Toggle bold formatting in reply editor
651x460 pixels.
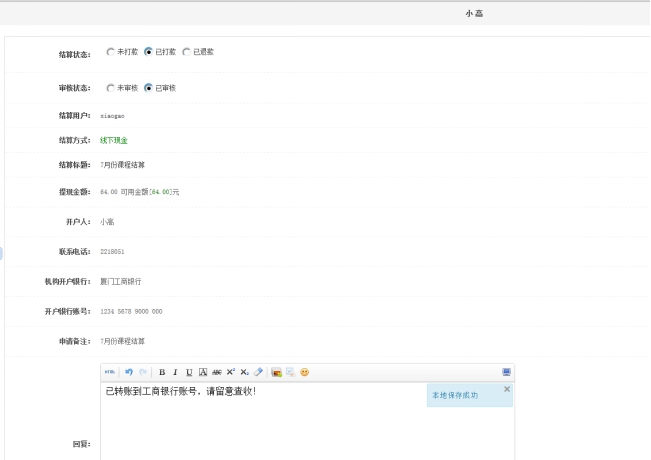point(162,372)
